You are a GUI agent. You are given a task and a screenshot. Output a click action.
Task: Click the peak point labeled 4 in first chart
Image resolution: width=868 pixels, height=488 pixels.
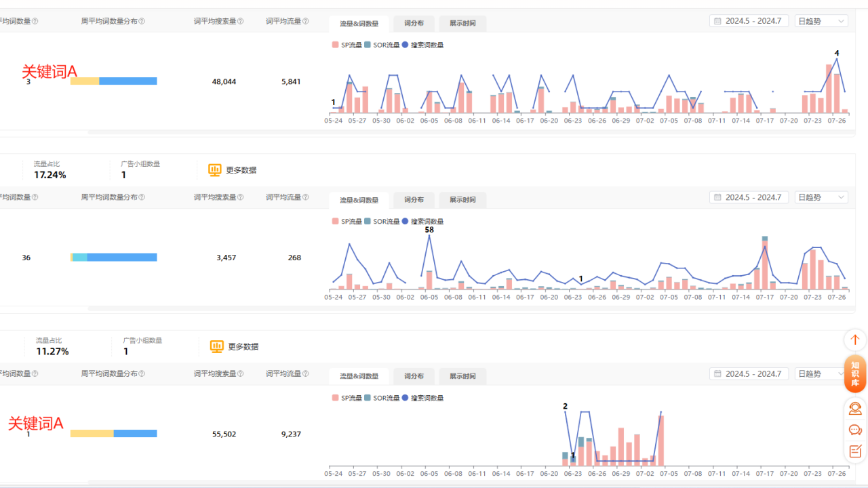pyautogui.click(x=837, y=59)
